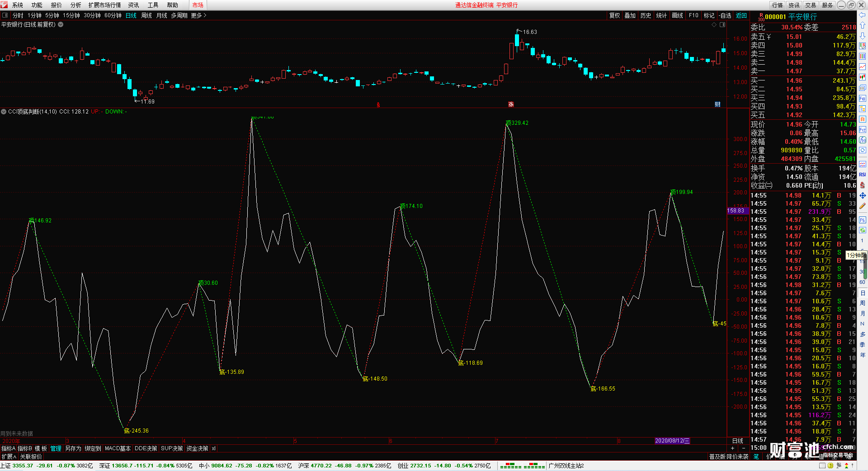Open the intraday line chart icon
Screen dimensions: 868x471
pyautogui.click(x=863, y=66)
